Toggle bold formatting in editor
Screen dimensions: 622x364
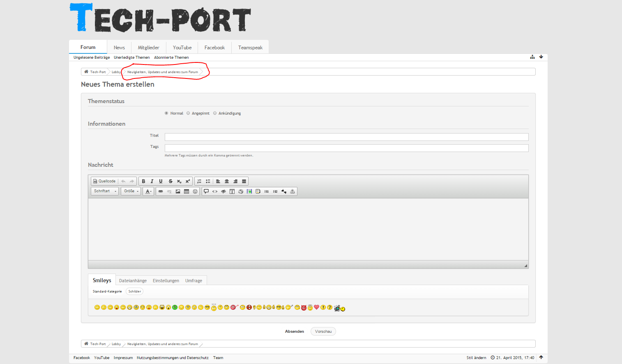(143, 181)
